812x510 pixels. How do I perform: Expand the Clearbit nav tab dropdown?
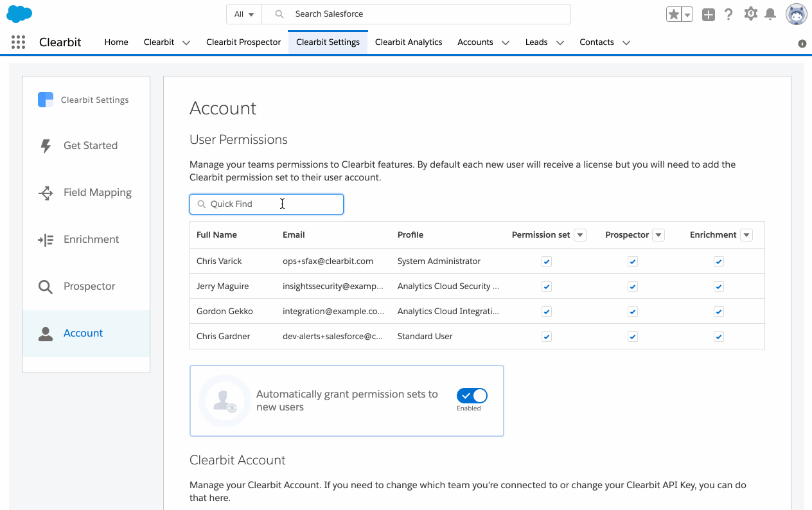coord(186,43)
